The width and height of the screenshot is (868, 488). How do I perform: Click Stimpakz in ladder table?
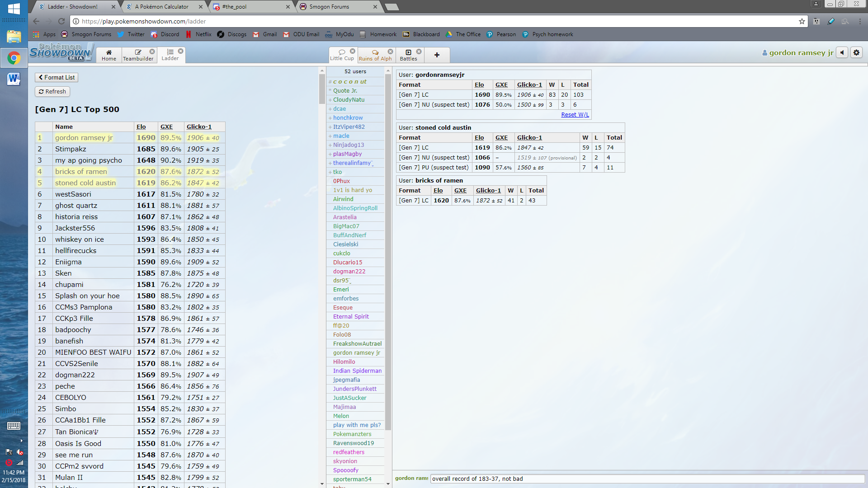[71, 149]
